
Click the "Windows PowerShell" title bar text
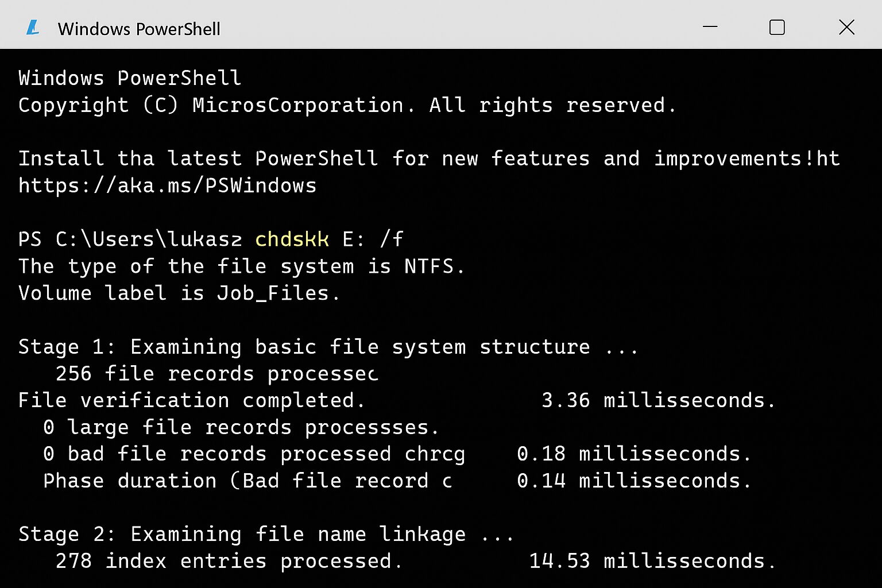(139, 29)
